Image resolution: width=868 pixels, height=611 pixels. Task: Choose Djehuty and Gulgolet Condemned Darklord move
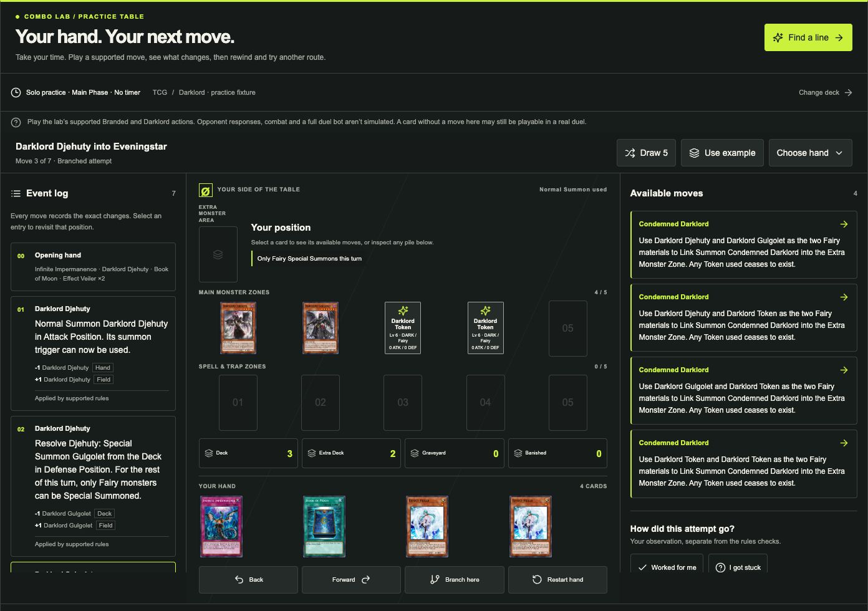[743, 244]
